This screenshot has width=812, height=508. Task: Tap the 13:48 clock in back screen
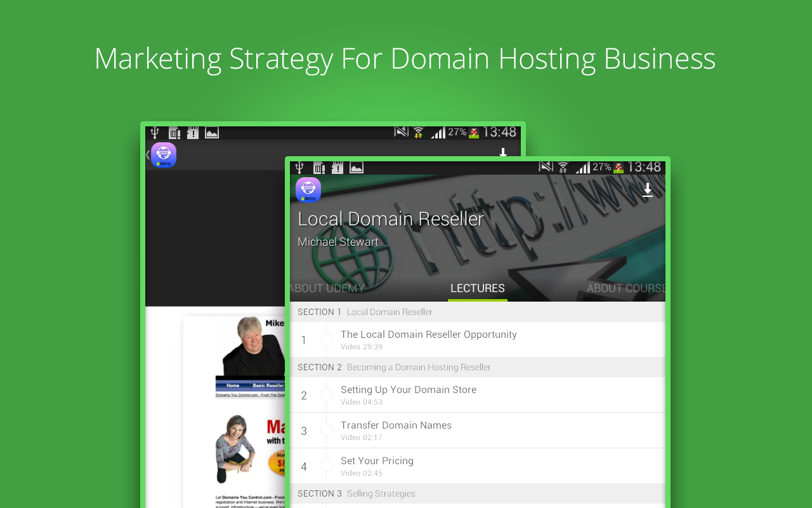coord(499,132)
